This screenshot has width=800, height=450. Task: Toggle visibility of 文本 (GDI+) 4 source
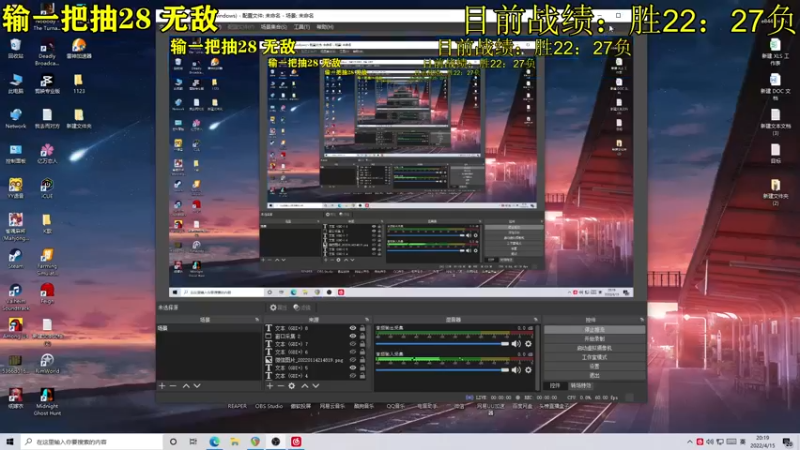(353, 376)
